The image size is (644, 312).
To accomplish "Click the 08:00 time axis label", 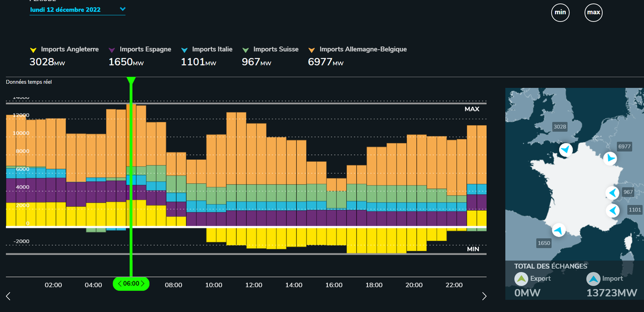I will pos(173,285).
